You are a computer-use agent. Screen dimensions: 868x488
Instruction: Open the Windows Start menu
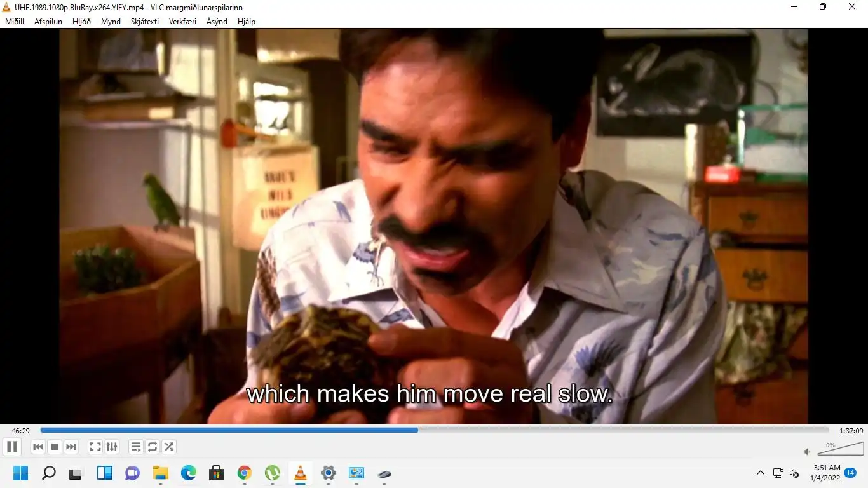(x=20, y=473)
